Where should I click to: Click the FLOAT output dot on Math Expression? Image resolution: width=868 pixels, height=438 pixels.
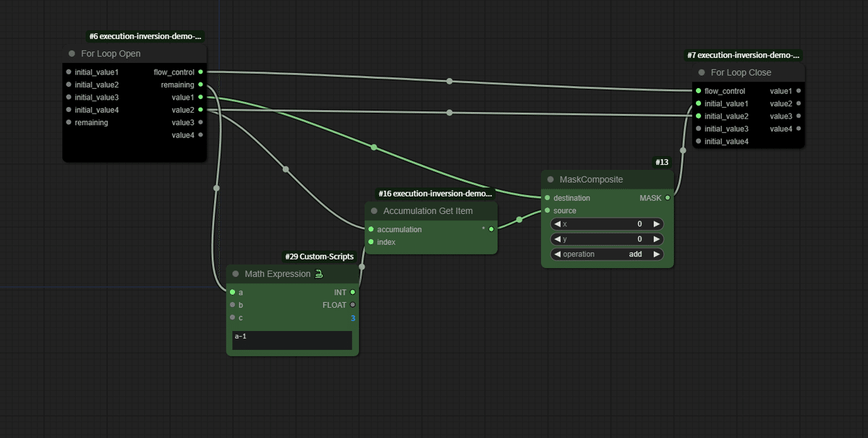352,305
